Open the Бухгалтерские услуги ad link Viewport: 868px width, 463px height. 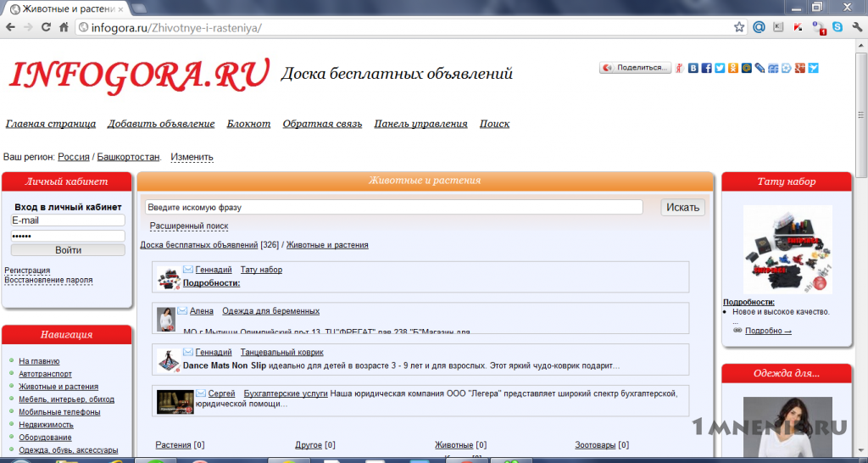click(x=286, y=393)
